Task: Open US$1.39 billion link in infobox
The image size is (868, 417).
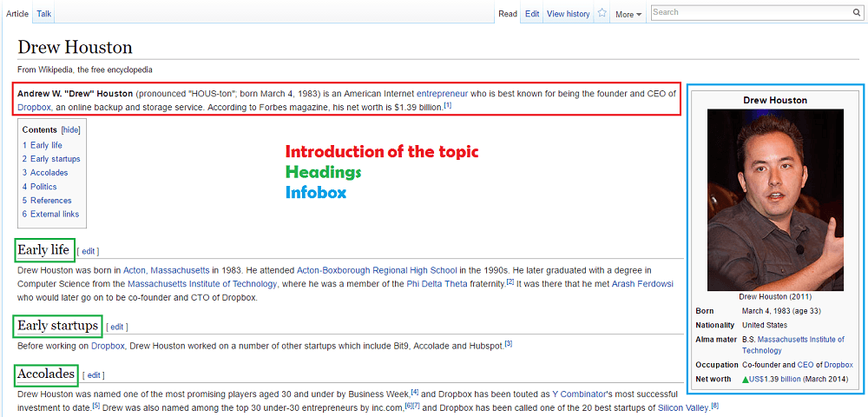Action: 775,380
